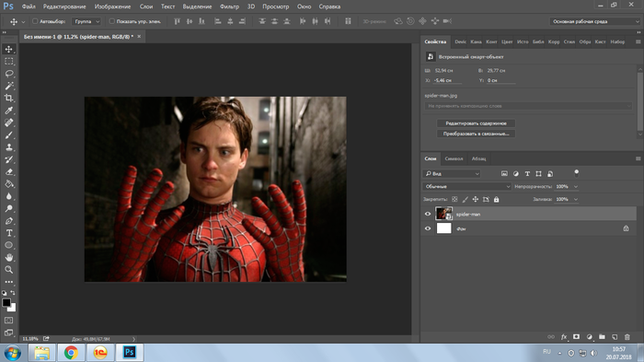Select the Magic Wand tool
This screenshot has height=362, width=644.
(8, 86)
